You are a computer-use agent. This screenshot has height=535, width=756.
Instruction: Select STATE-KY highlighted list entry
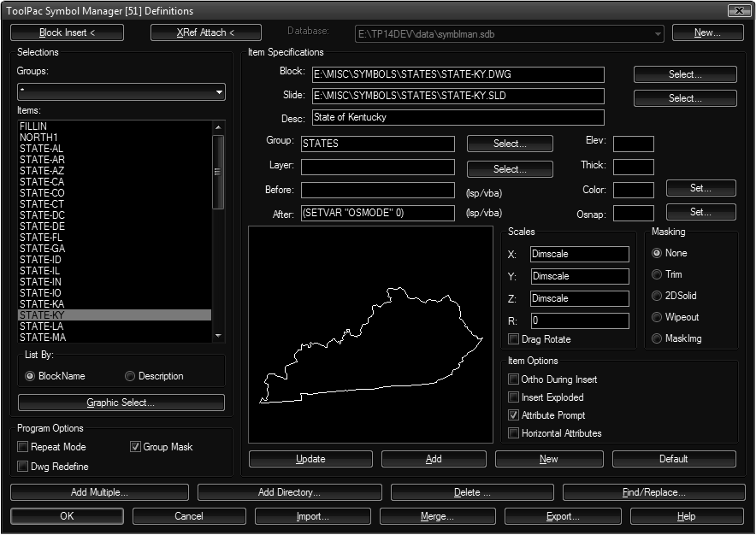tap(115, 315)
